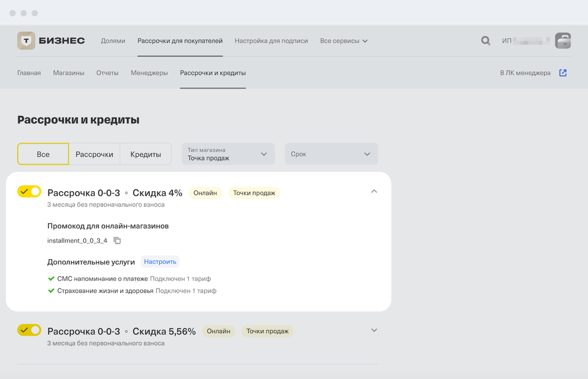The height and width of the screenshot is (379, 588).
Task: Switch to the Магазины tab
Action: (x=69, y=73)
